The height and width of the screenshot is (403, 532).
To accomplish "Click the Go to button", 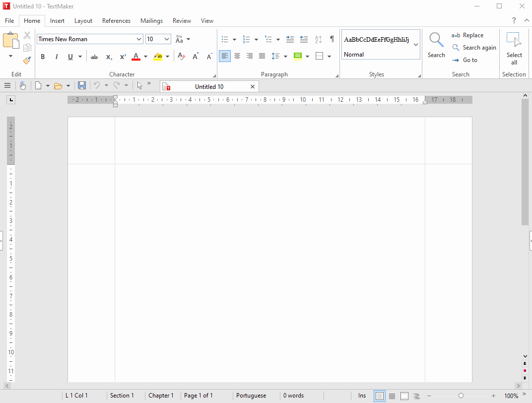I will pos(465,60).
